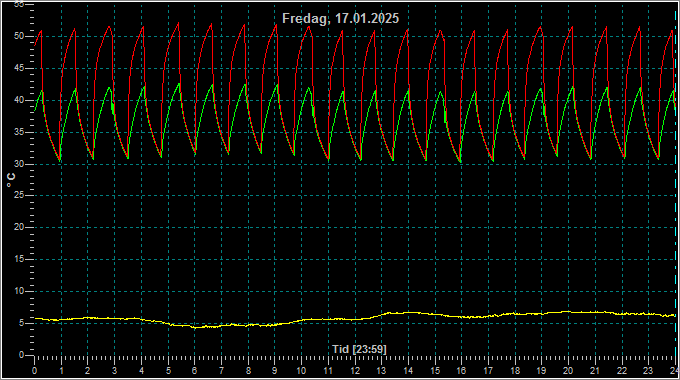This screenshot has width=680, height=380.
Task: Click the 20 value on temperature axis
Action: (19, 227)
